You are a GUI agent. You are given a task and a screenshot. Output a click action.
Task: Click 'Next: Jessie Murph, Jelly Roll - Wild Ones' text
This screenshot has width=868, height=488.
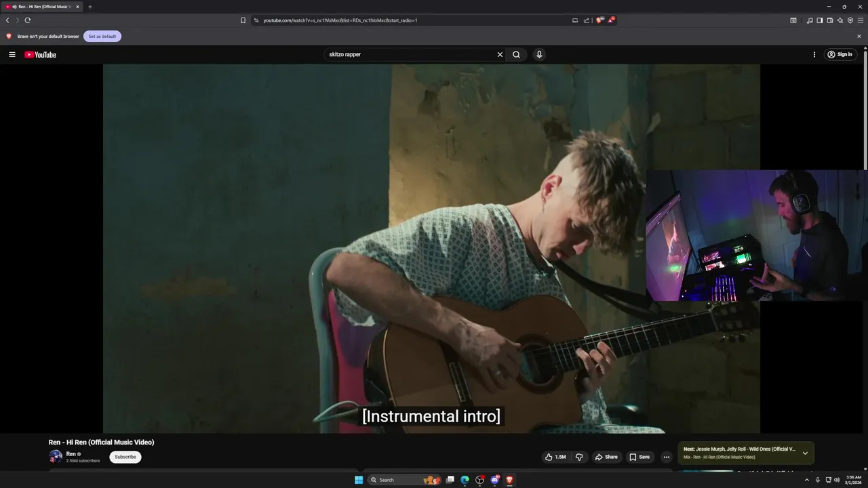pyautogui.click(x=739, y=449)
